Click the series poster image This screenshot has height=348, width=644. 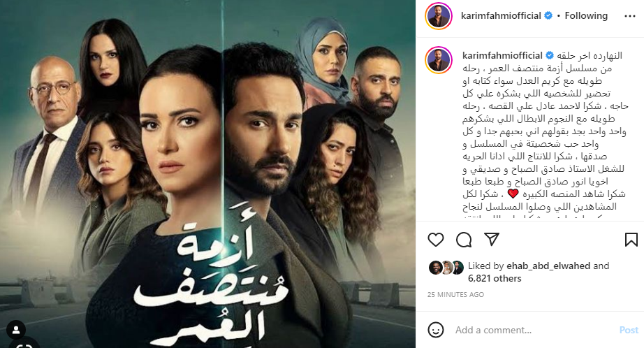click(x=208, y=174)
